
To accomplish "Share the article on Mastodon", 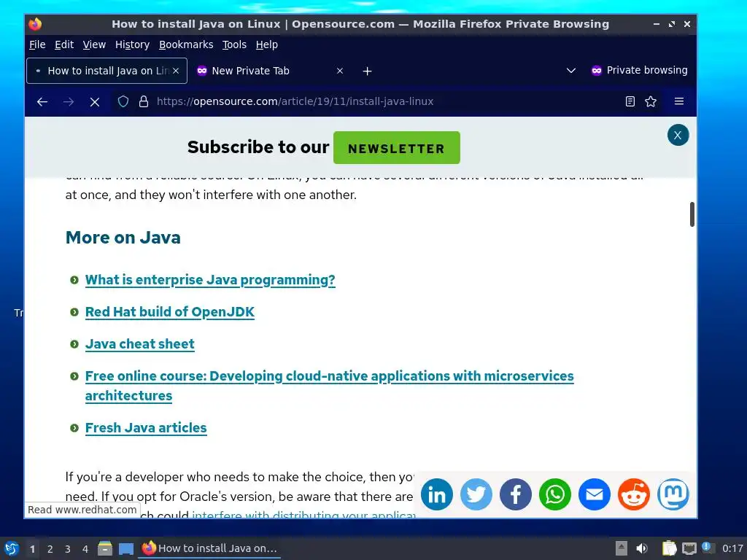I will [673, 494].
